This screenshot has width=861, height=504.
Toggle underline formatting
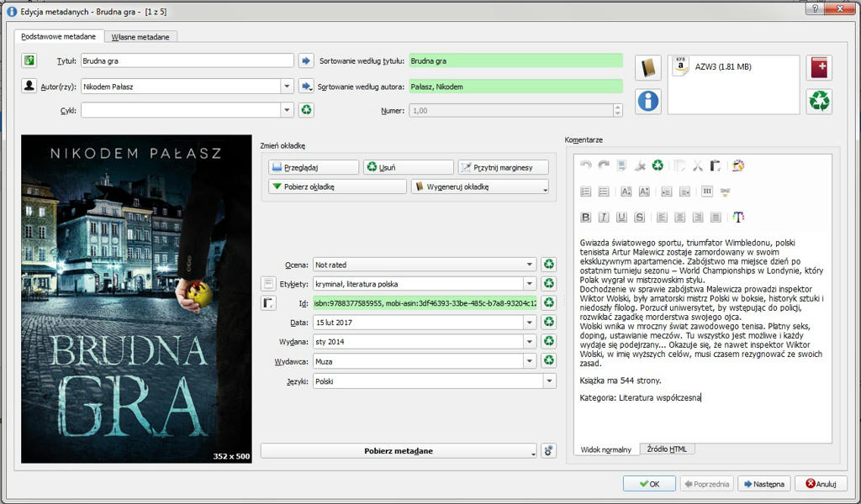tap(621, 218)
